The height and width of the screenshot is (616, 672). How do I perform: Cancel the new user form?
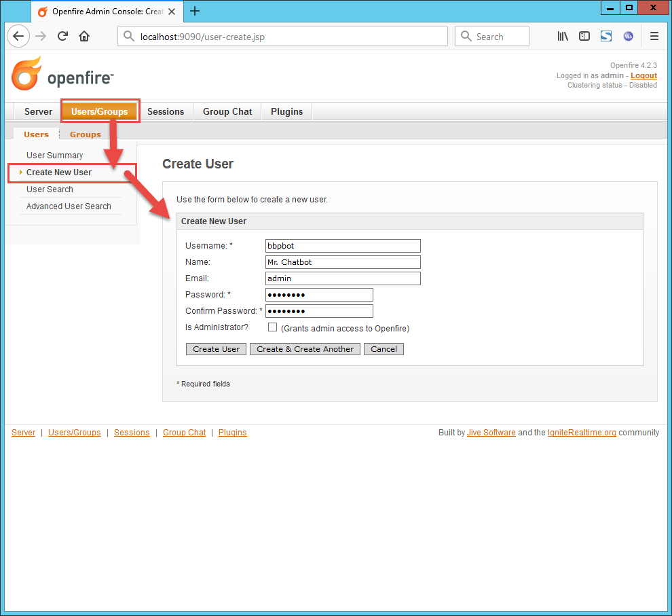(384, 349)
